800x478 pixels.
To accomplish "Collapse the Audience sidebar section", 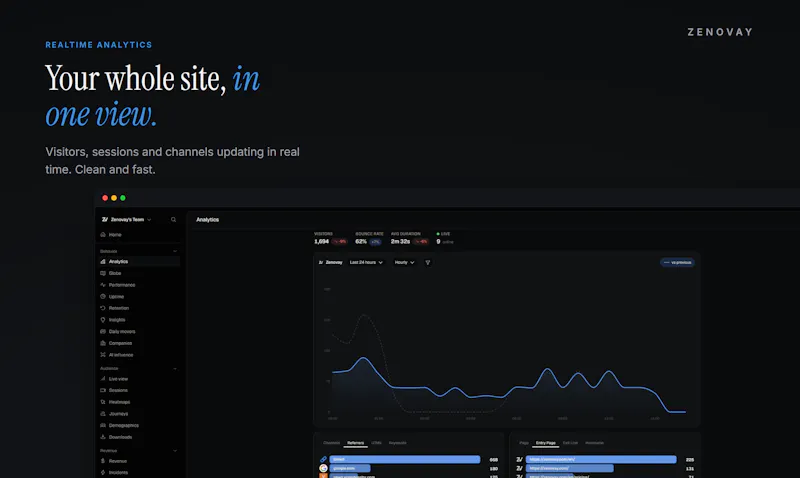I will point(175,368).
